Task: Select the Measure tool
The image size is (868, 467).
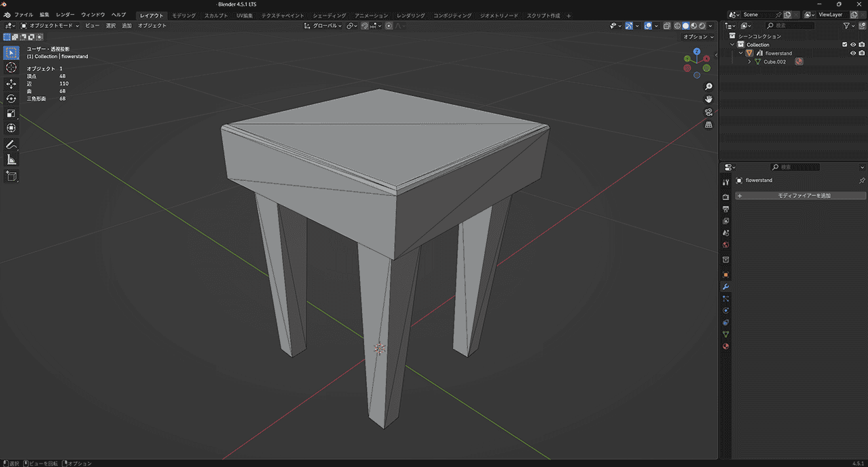Action: pos(12,160)
